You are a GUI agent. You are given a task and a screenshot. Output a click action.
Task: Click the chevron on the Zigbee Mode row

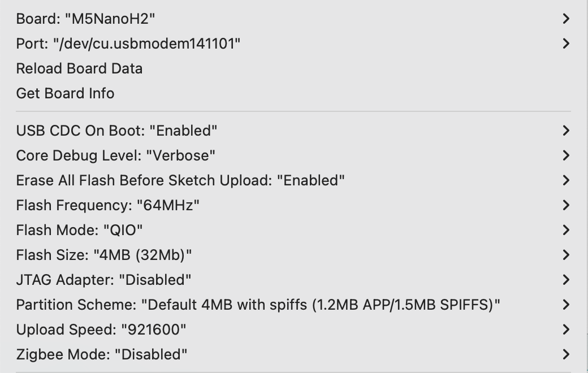(x=566, y=354)
